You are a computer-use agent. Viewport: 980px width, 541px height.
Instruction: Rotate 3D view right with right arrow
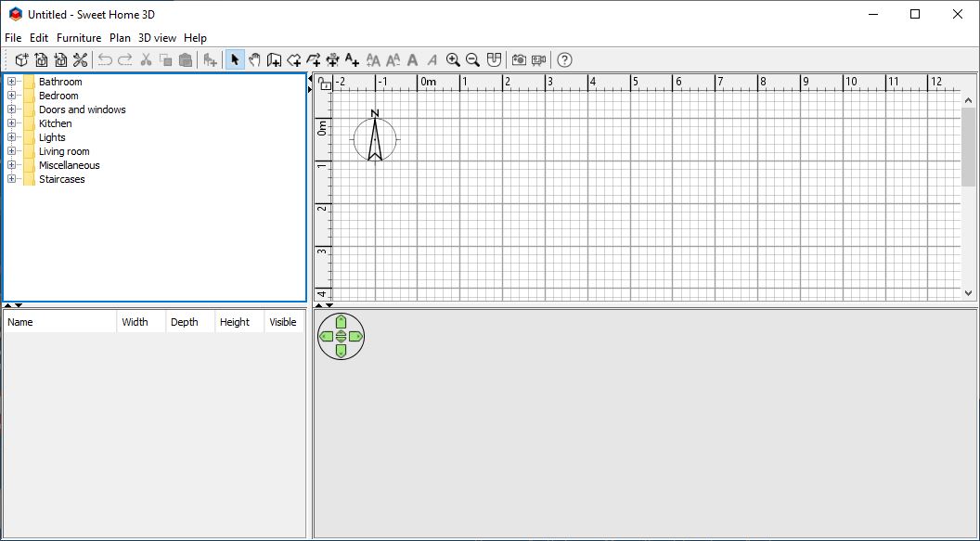[355, 337]
